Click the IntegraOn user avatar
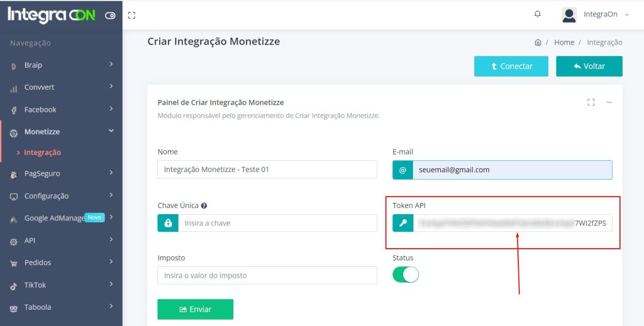The image size is (644, 326). tap(569, 14)
